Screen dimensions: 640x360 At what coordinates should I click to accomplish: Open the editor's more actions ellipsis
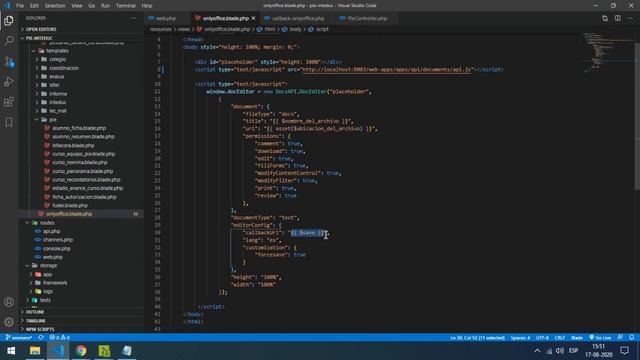pos(630,18)
